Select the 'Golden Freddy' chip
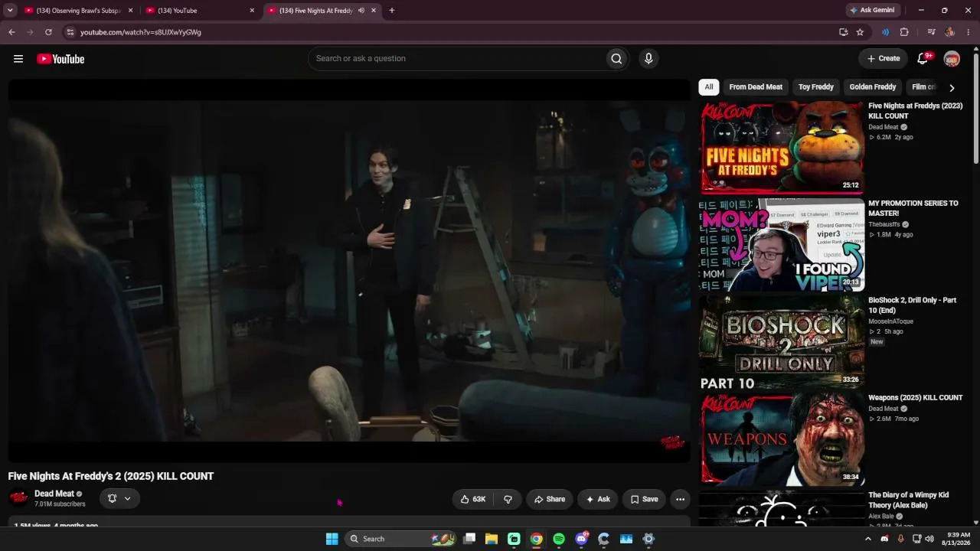The image size is (980, 551). [873, 87]
